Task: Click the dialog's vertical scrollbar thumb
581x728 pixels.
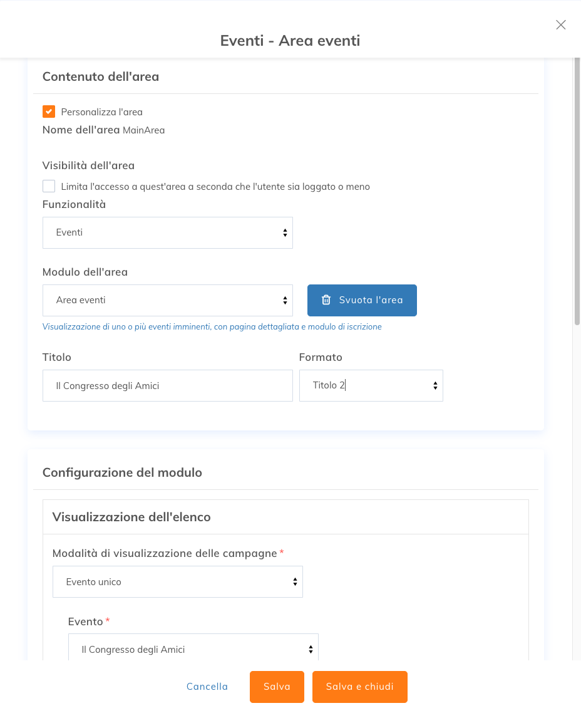Action: point(577,191)
